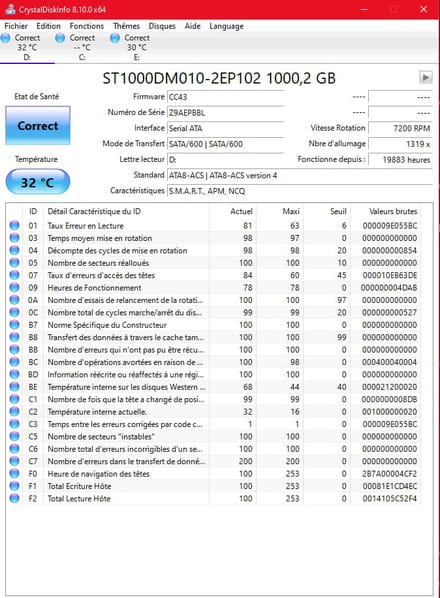Screen dimensions: 440x598
Task: Click the status dot for ID BC
Action: 14,362
